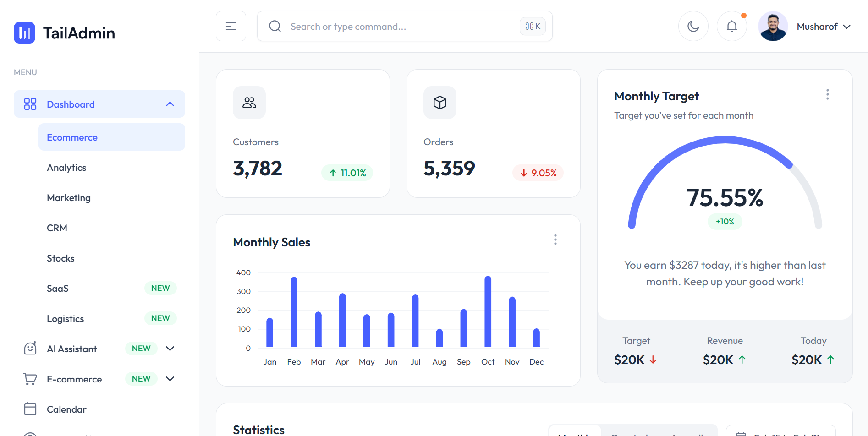Toggle dark mode with the moon icon
The height and width of the screenshot is (436, 868).
pyautogui.click(x=693, y=26)
